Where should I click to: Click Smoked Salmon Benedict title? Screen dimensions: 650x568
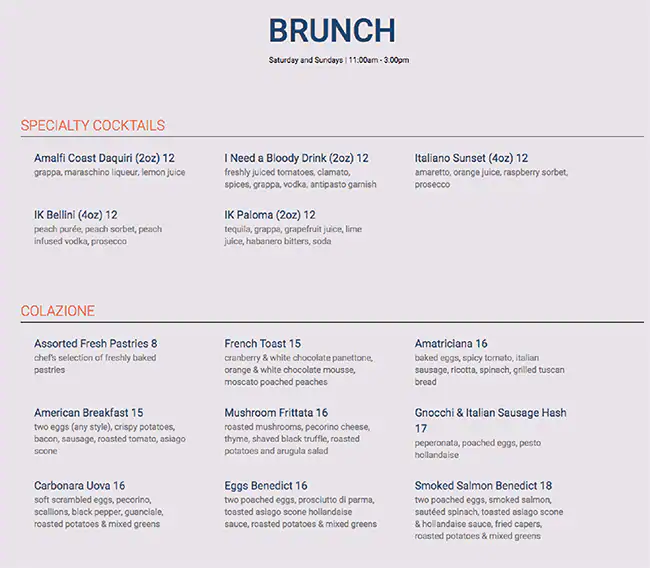(x=483, y=486)
